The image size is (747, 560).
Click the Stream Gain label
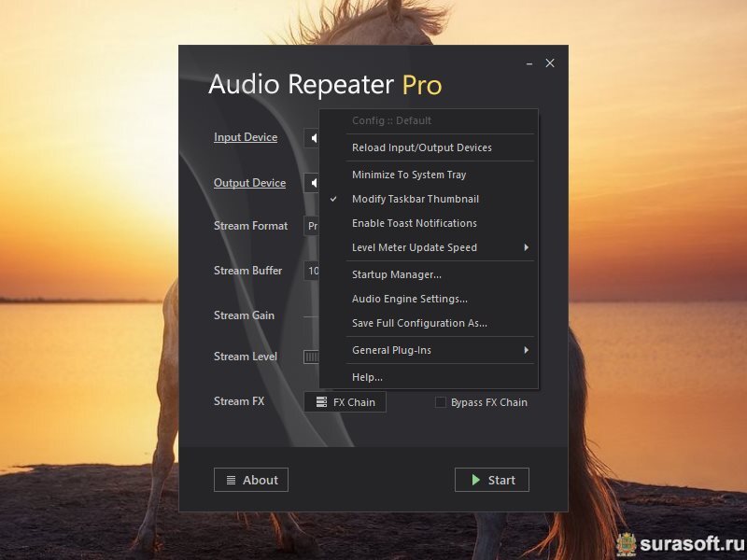pyautogui.click(x=244, y=315)
